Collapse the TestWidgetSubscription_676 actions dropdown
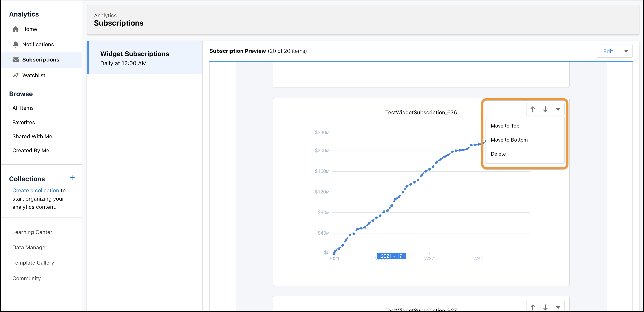Image resolution: width=644 pixels, height=312 pixels. tap(558, 109)
